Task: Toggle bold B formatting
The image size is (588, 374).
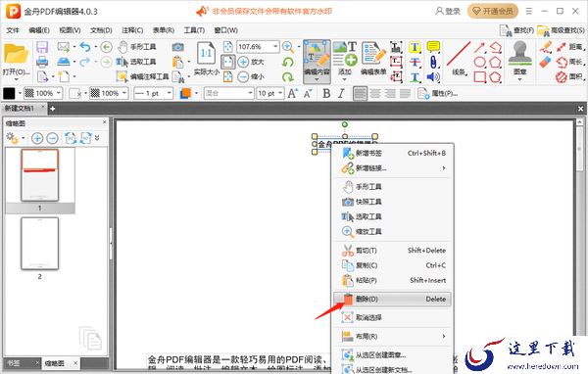Action: 326,93
